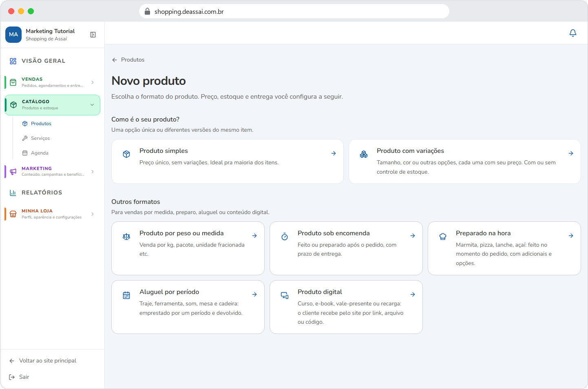Screen dimensions: 588x389
Task: Click Sair to log out
Action: [x=24, y=377]
